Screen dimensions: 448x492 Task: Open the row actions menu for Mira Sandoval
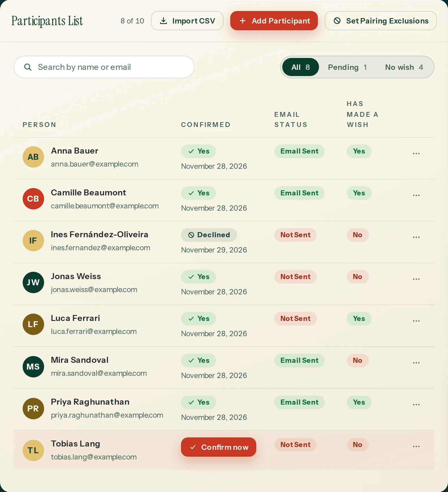tap(416, 362)
